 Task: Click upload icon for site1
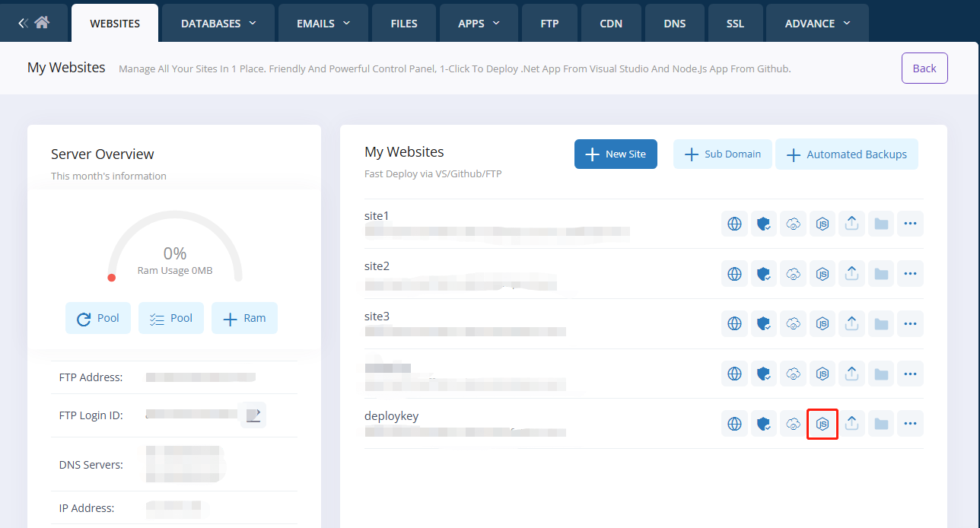click(x=852, y=224)
